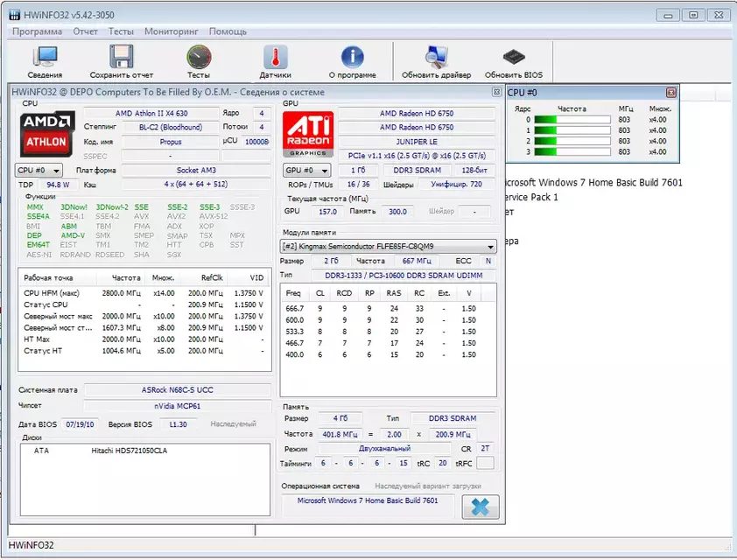
Task: Click the Socket AM3 platform field
Action: [x=196, y=170]
